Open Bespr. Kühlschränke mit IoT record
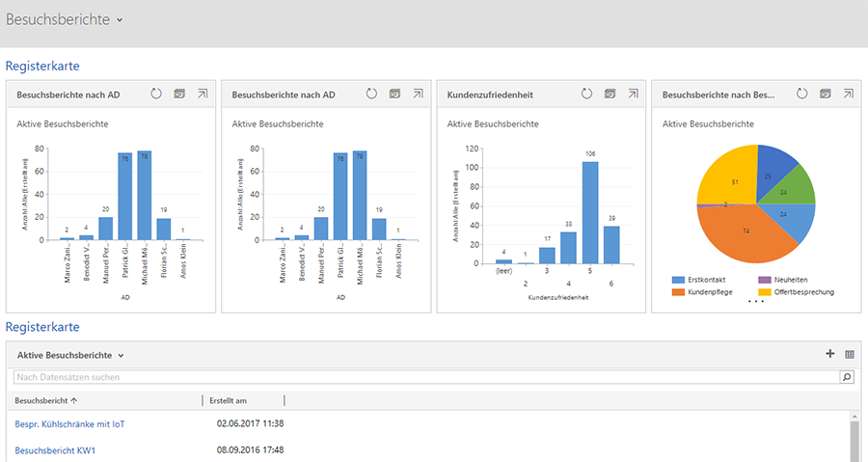This screenshot has width=868, height=462. point(69,423)
